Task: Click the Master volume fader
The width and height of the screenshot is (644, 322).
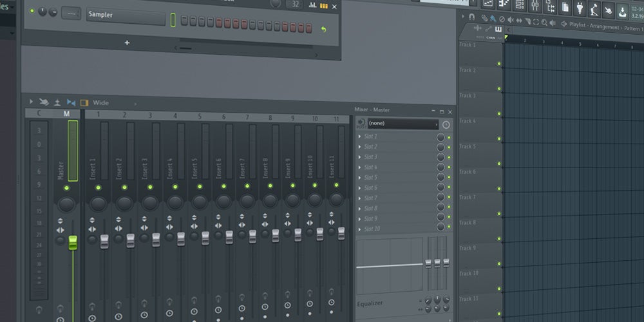Action: pos(73,242)
